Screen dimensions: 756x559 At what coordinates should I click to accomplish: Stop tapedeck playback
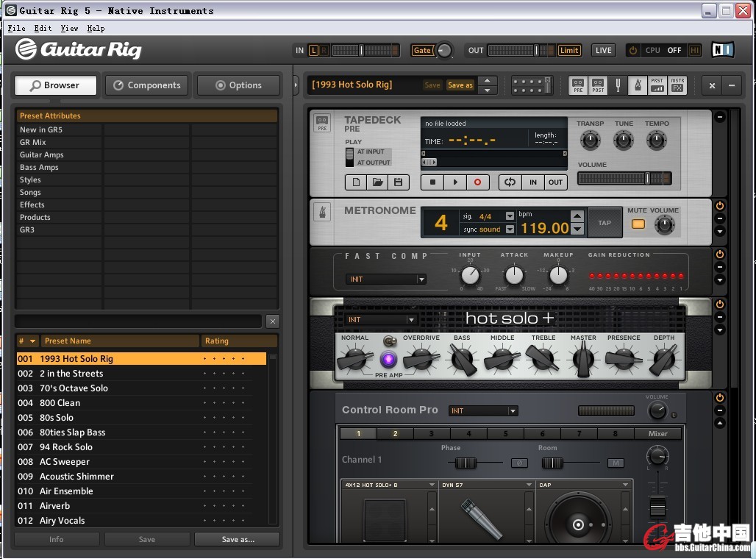pos(432,182)
